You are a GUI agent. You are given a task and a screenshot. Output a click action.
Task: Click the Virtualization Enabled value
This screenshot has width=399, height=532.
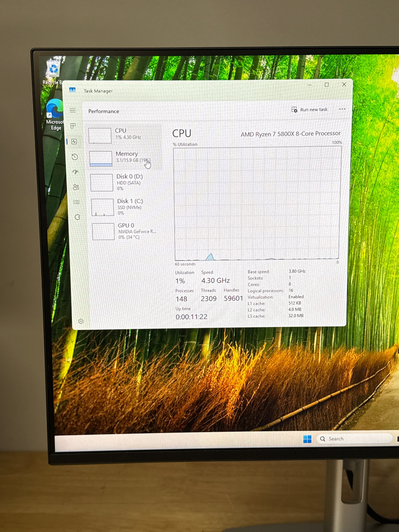click(x=296, y=297)
